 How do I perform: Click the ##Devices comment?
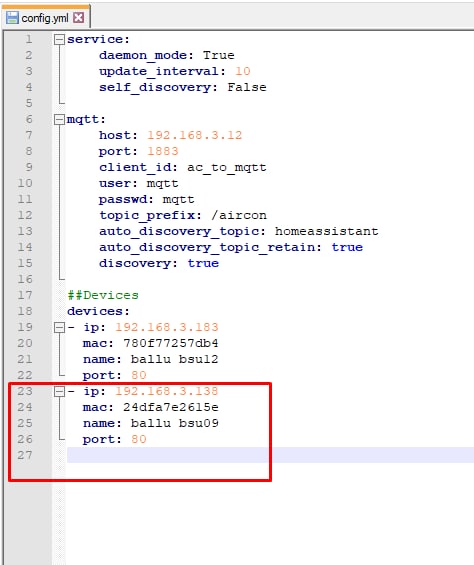103,295
